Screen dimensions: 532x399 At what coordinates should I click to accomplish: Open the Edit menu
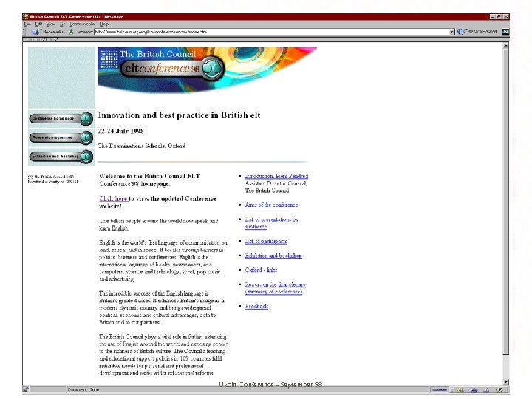tap(38, 24)
